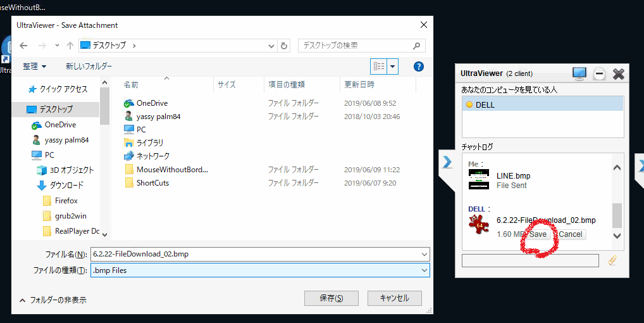Click the chat message input box
The image size is (644, 323).
coord(530,260)
